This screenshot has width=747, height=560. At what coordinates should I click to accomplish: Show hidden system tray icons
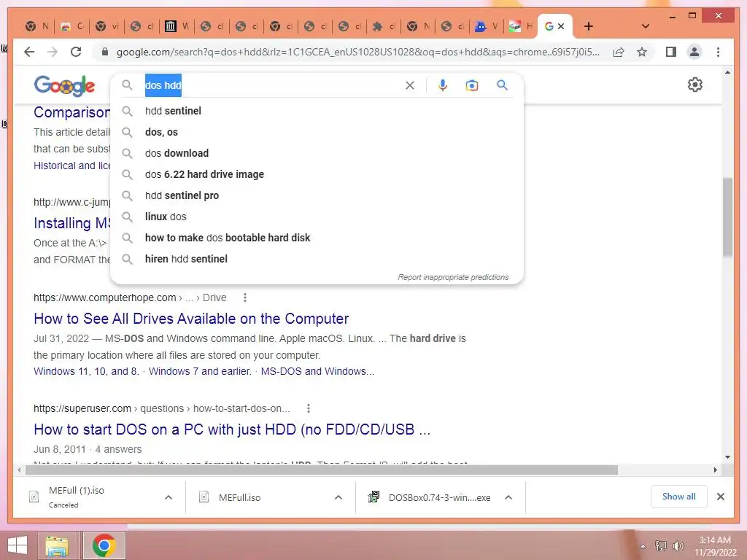pyautogui.click(x=643, y=546)
